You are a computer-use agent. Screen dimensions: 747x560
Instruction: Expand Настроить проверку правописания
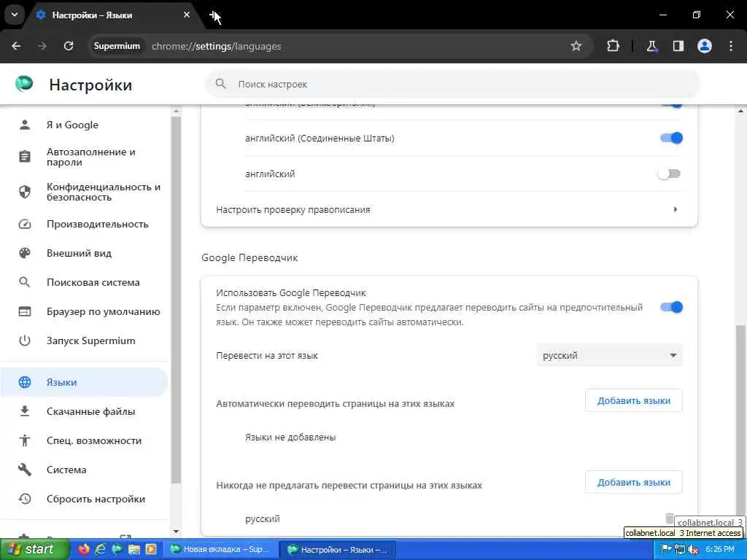pos(449,209)
